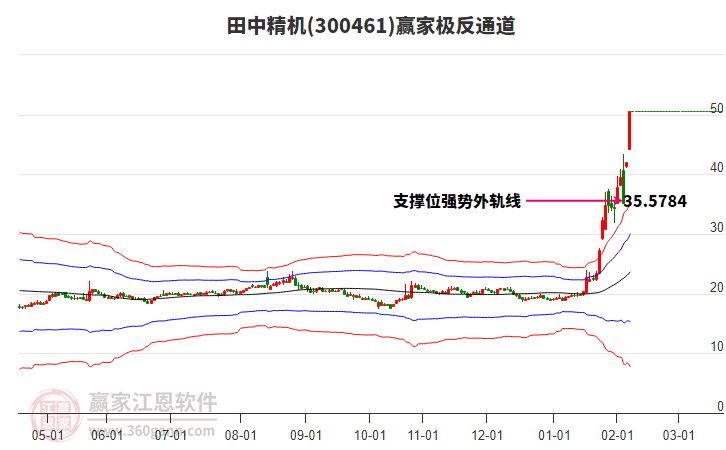Image resolution: width=726 pixels, height=450 pixels.
Task: Click the y-axis label 50
Action: [717, 108]
